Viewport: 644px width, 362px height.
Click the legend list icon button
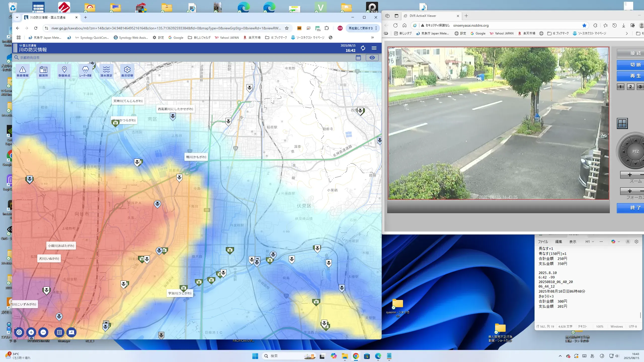point(59,332)
